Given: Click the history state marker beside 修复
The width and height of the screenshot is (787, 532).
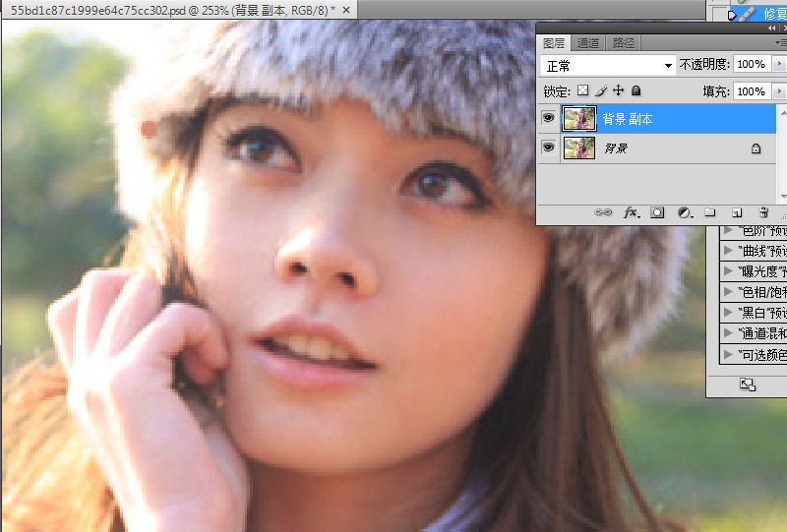Looking at the screenshot, I should click(x=732, y=15).
